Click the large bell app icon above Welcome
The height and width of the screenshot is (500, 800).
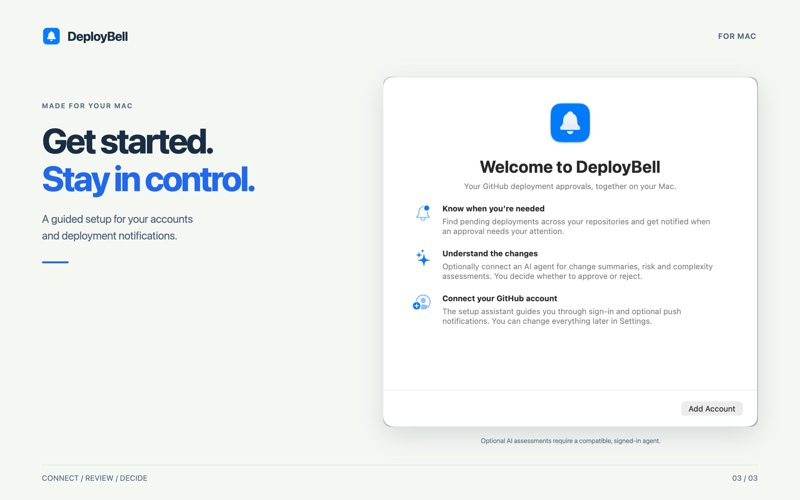point(570,122)
